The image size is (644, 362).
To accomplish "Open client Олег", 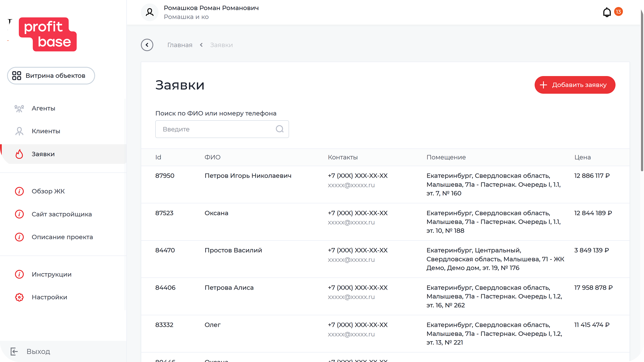I will (x=213, y=325).
